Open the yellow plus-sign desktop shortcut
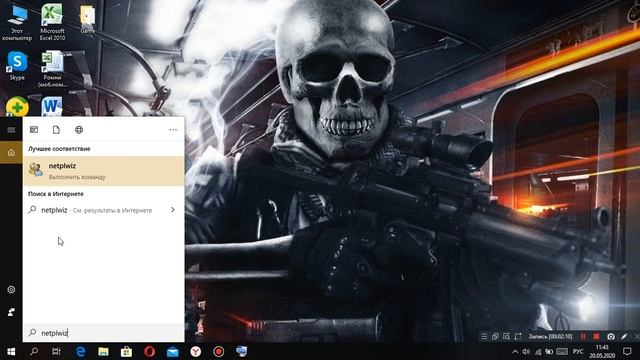 [17, 107]
